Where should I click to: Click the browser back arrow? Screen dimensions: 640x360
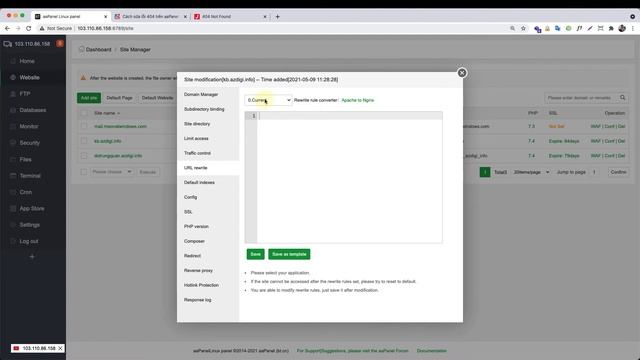(7, 28)
